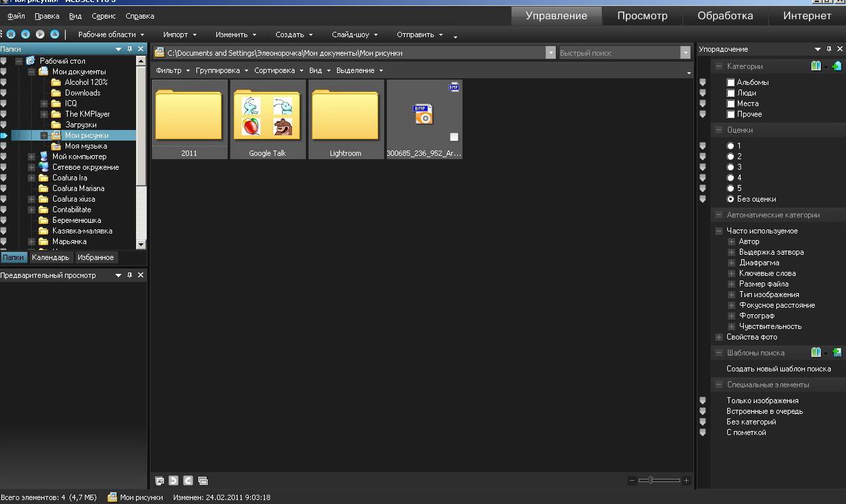Click the Без категорий special item
Screen dimensions: 846x504
751,422
